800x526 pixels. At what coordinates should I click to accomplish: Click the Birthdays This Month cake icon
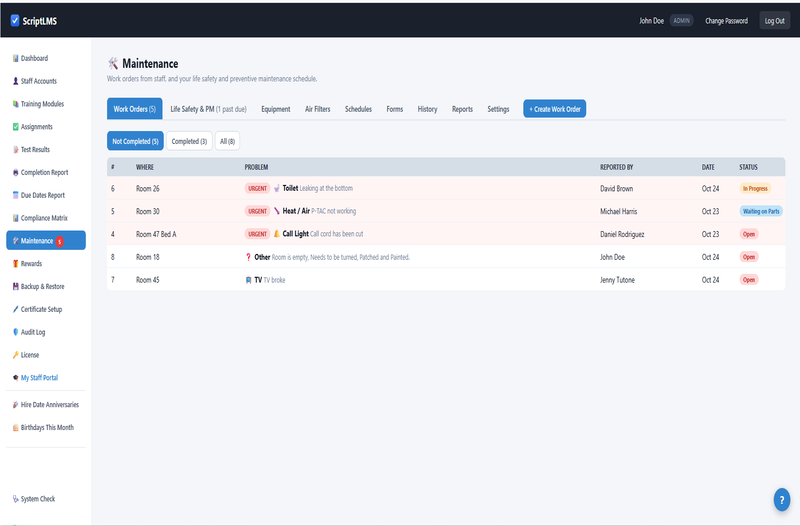coord(15,428)
